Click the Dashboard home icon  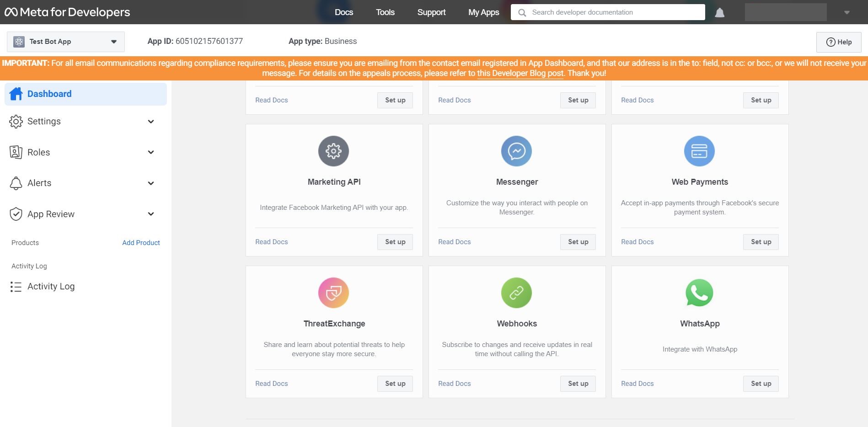tap(16, 94)
